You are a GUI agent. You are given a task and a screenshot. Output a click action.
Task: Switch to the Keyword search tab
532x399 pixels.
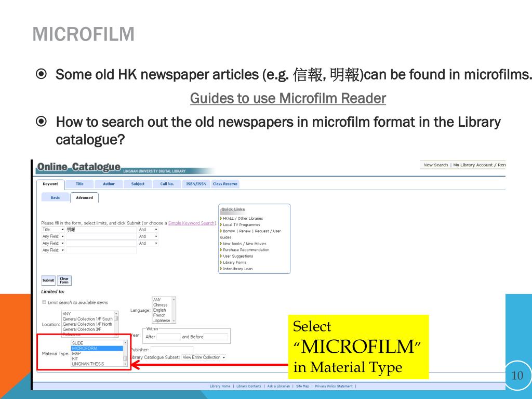[x=50, y=184]
